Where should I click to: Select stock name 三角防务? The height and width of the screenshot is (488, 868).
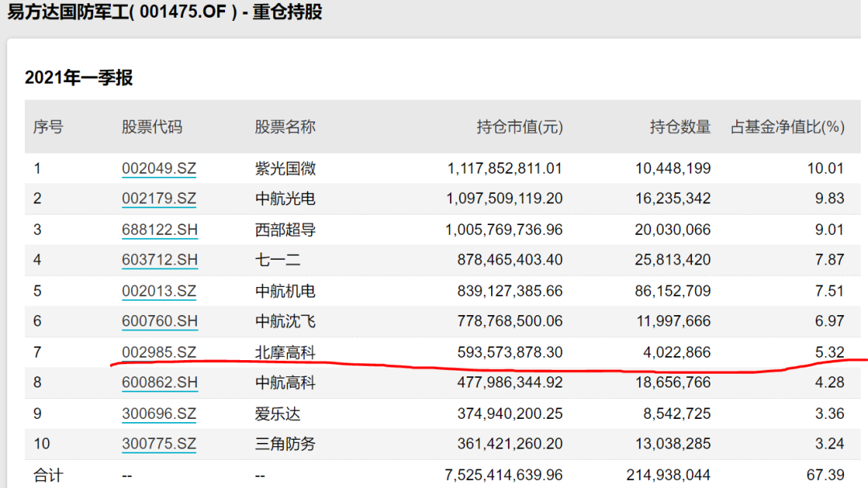pos(285,445)
